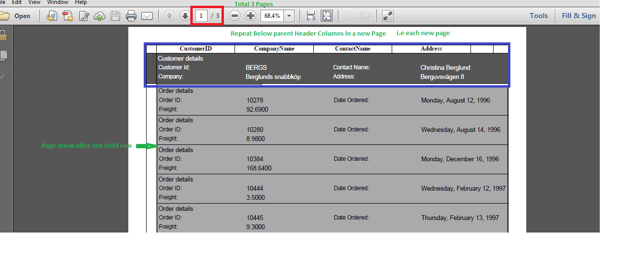644x272 pixels.
Task: Click the save floppy disk icon
Action: 115,16
